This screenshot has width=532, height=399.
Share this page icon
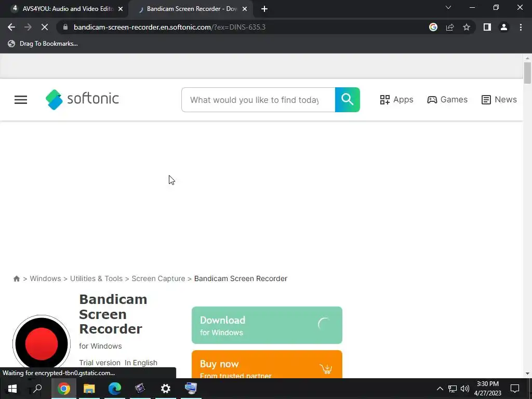point(450,27)
